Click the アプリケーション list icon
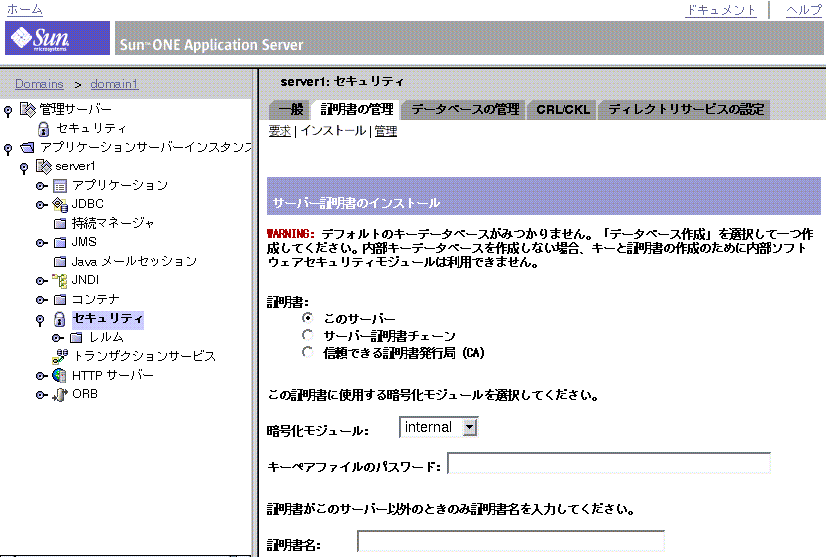This screenshot has width=826, height=557. pos(60,186)
